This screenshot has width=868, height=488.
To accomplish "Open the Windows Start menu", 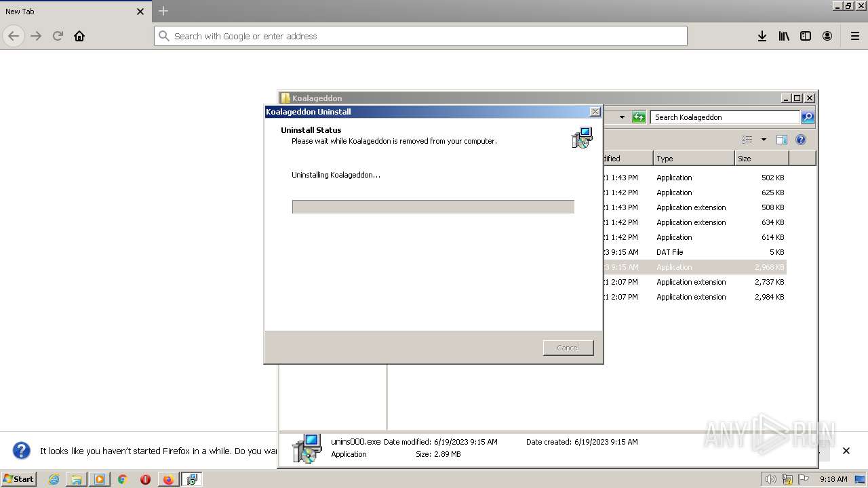I will tap(18, 479).
